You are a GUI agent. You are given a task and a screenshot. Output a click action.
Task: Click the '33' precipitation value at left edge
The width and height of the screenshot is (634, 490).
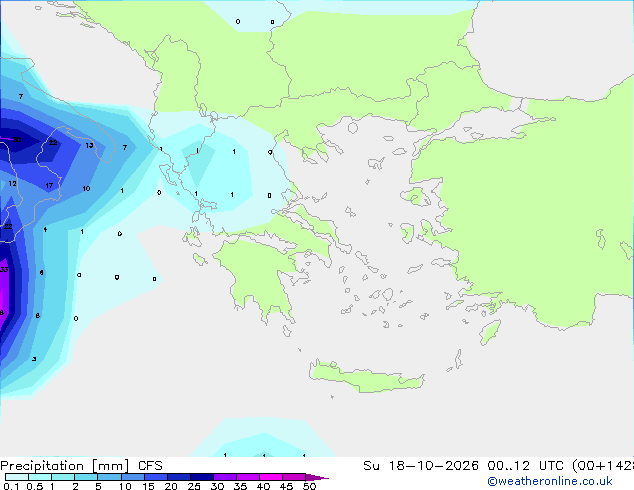[x=4, y=270]
